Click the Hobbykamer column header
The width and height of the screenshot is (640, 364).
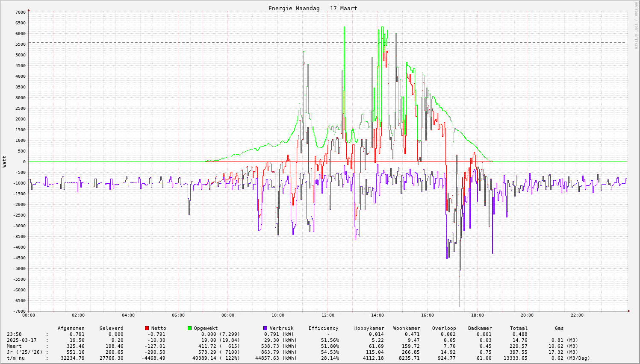point(369,328)
